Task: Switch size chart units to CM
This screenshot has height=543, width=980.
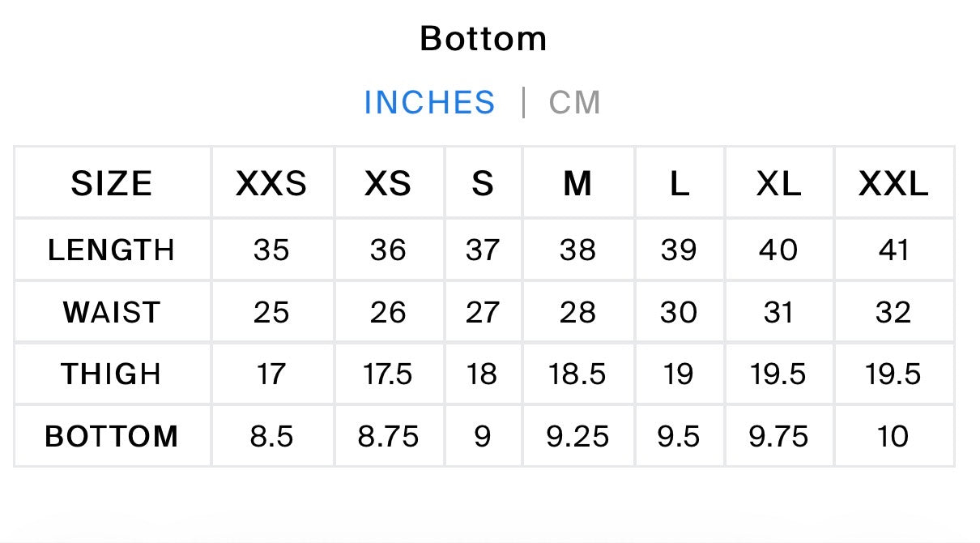Action: click(574, 103)
